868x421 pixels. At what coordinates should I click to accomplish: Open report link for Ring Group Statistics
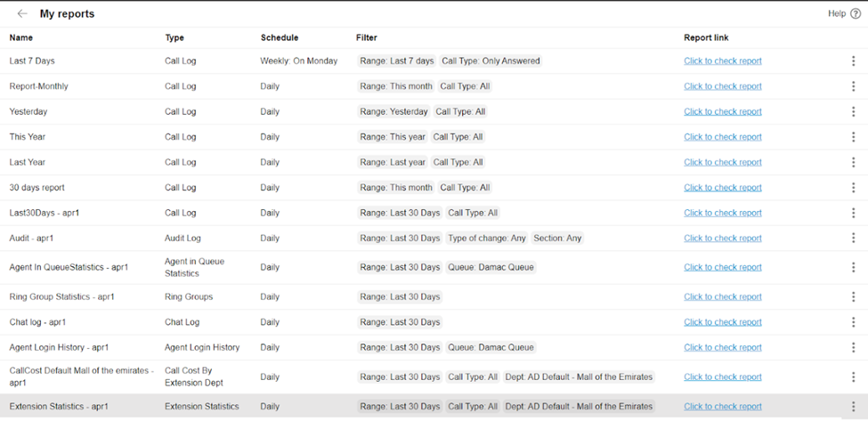tap(722, 297)
